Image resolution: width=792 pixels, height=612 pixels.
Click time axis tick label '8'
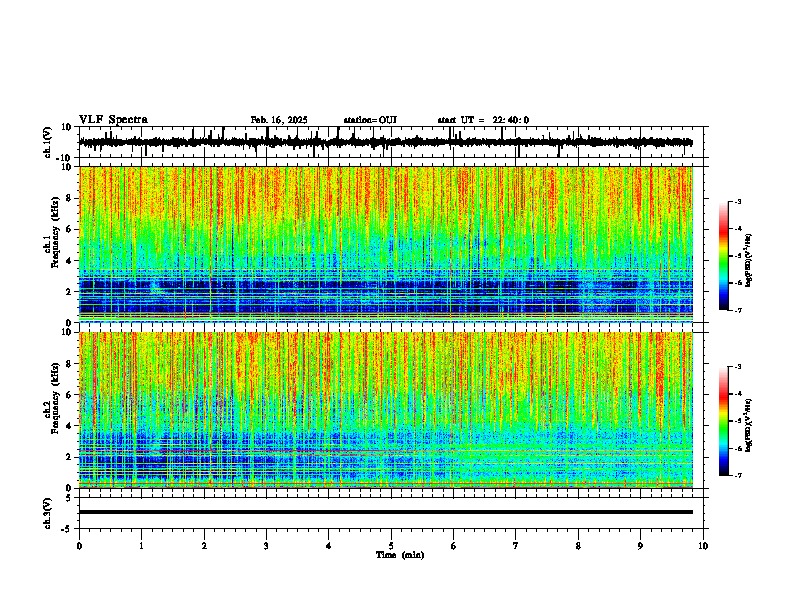[x=578, y=546]
